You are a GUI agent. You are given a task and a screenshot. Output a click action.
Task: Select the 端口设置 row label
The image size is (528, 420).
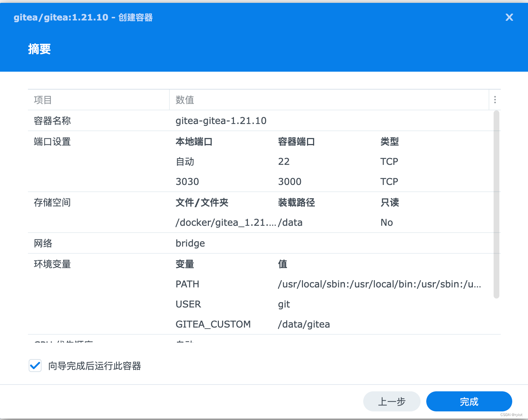click(52, 142)
